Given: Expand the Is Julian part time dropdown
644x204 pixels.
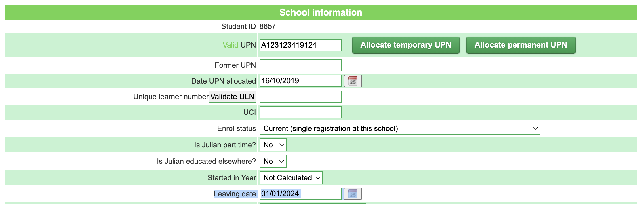Looking at the screenshot, I should tap(273, 145).
